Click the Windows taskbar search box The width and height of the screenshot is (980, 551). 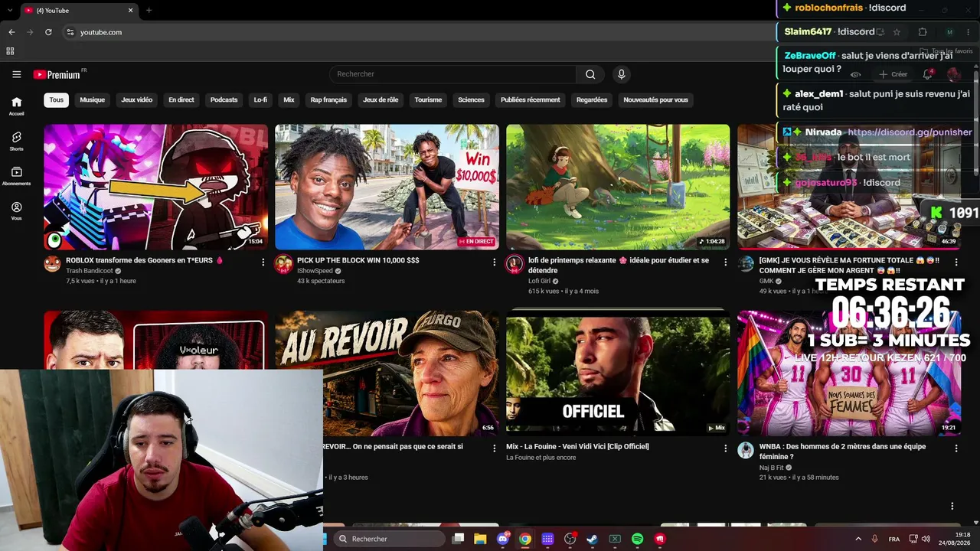pos(389,539)
